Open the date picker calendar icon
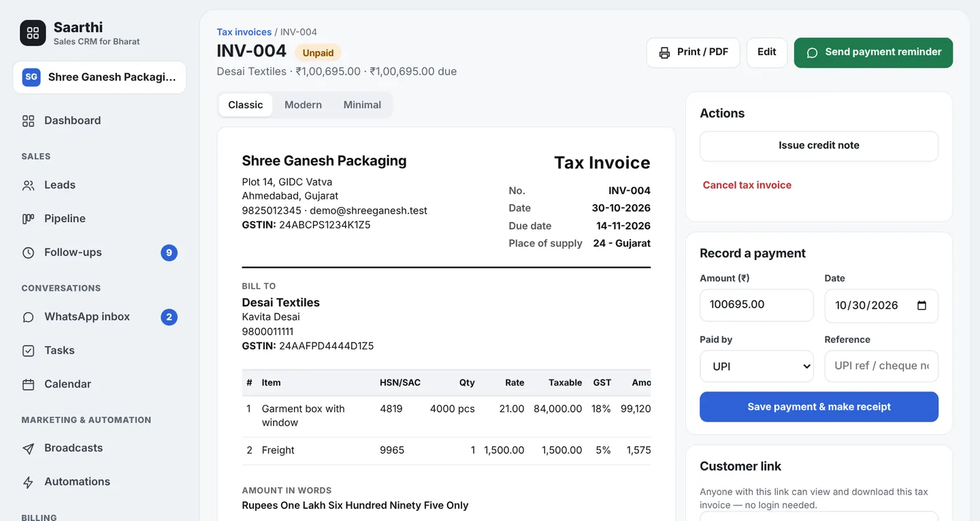Screen dimensions: 980x521 click(x=921, y=305)
